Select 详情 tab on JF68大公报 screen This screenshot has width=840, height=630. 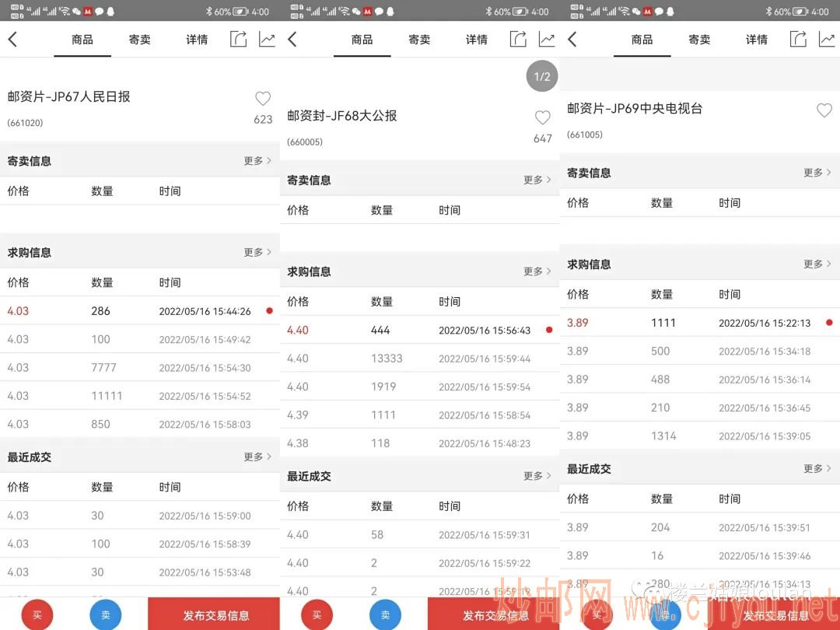(x=477, y=40)
